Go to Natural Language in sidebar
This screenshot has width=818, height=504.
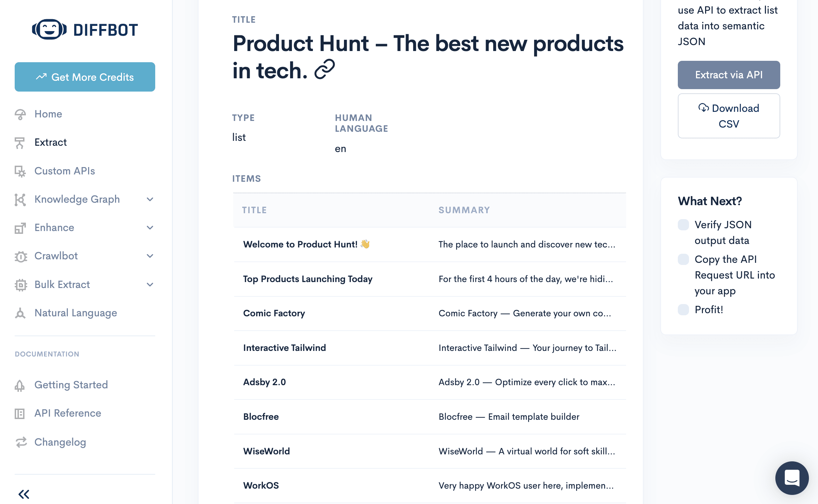(76, 313)
